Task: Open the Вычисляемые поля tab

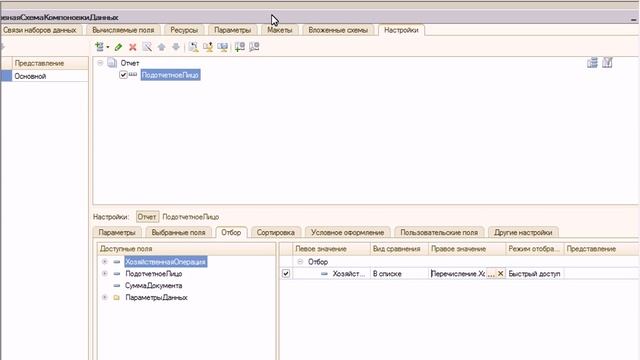Action: (123, 30)
